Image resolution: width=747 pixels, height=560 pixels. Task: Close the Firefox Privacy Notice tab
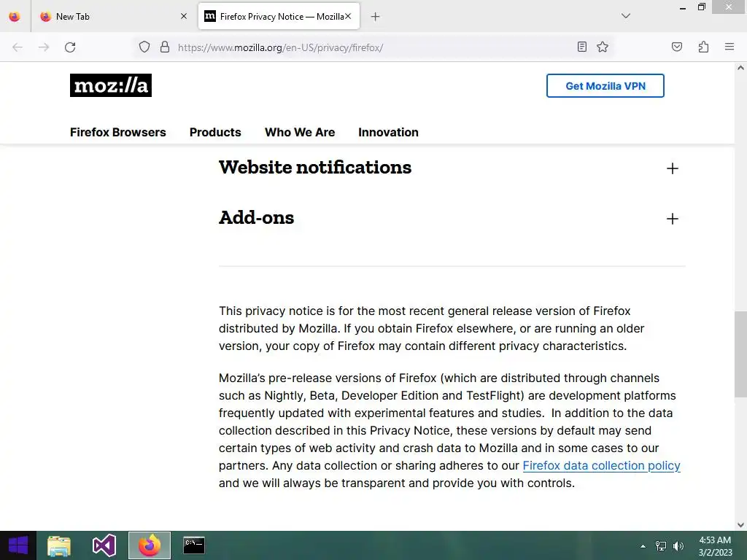tap(348, 17)
